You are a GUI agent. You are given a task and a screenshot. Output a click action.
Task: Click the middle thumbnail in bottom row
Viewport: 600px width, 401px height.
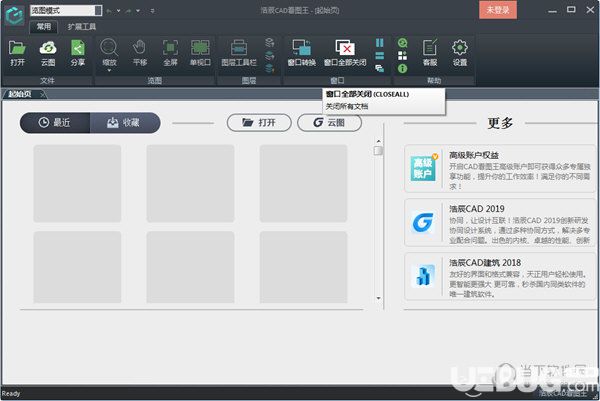click(190, 267)
